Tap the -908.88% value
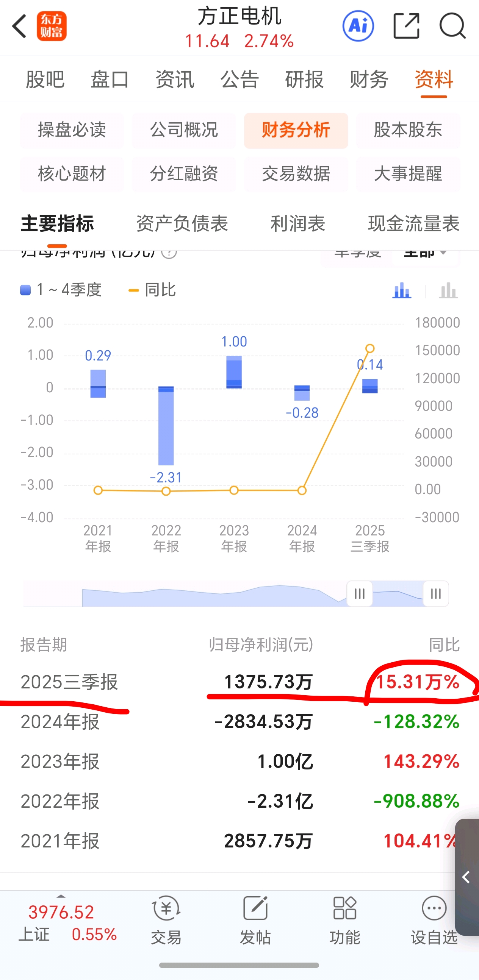The width and height of the screenshot is (479, 980). click(416, 801)
